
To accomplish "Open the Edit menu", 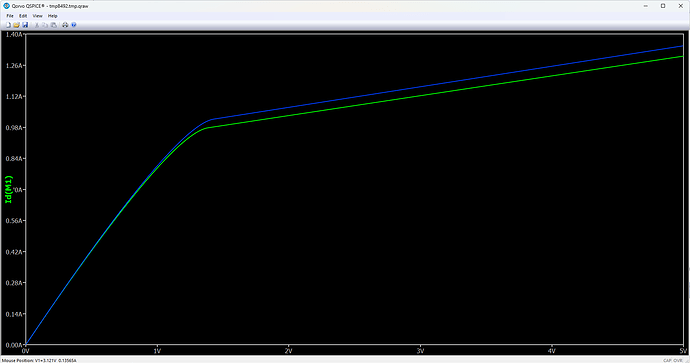I will click(23, 16).
